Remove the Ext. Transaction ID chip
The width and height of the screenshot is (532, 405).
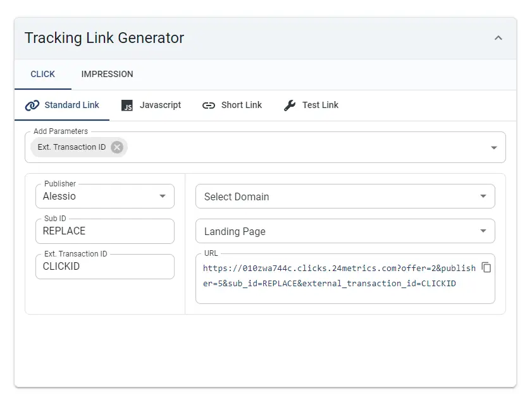click(x=117, y=147)
